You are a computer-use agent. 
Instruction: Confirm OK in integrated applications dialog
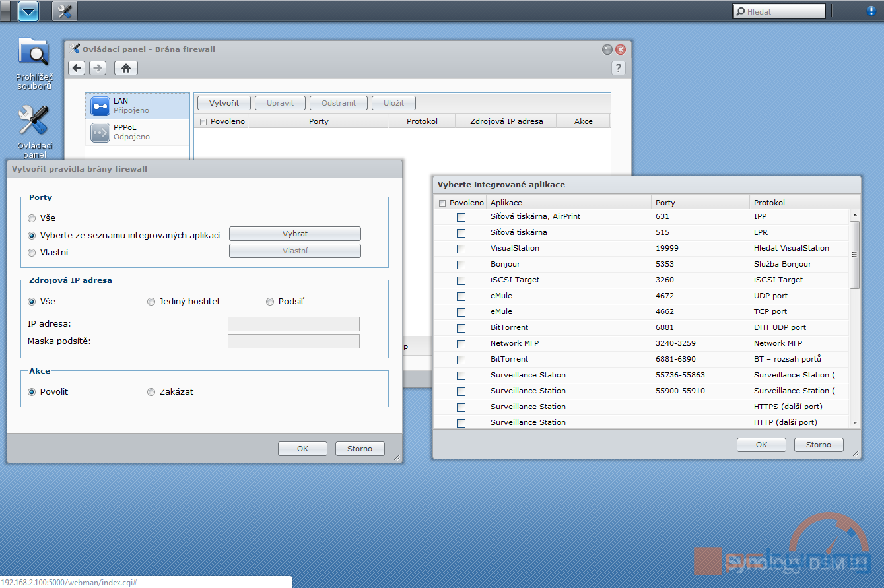click(x=761, y=445)
